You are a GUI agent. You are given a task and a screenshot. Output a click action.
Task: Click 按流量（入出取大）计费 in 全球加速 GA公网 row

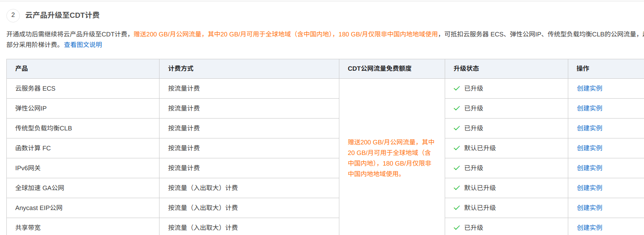pyautogui.click(x=203, y=188)
